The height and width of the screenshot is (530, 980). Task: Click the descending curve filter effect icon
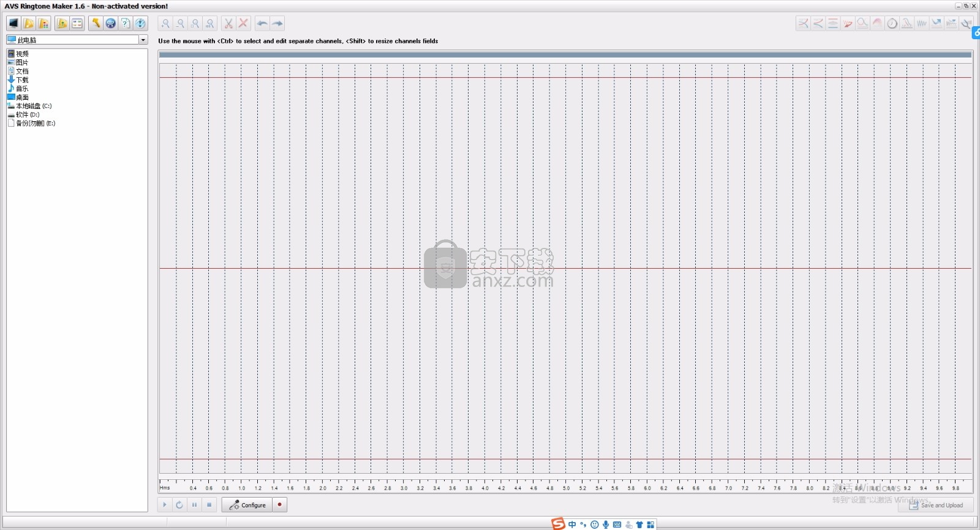tap(907, 23)
